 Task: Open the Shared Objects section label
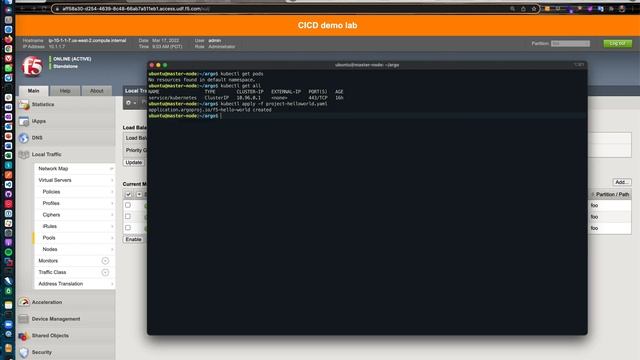click(x=50, y=336)
